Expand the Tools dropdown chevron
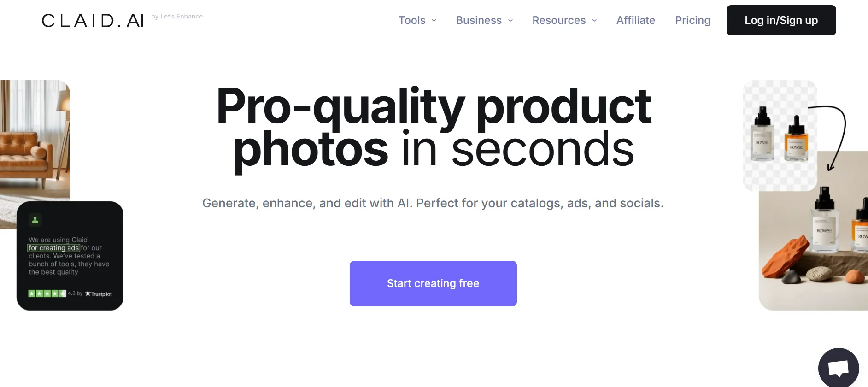868x387 pixels. coord(434,20)
